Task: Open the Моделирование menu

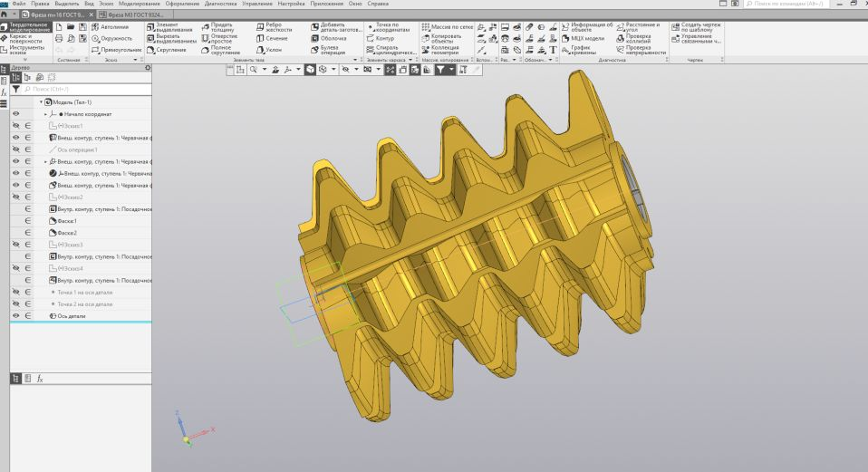Action: pos(140,4)
